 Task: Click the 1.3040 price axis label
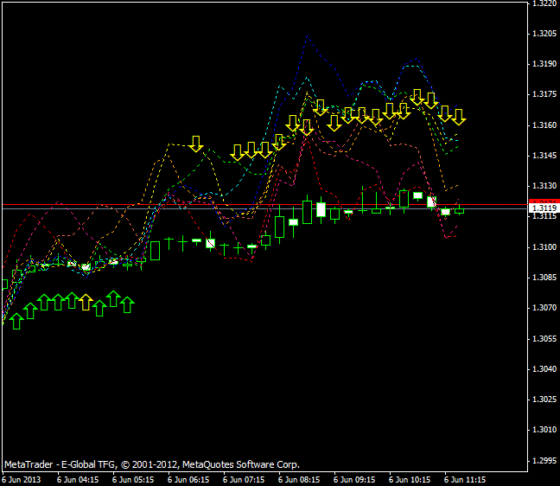coord(545,369)
